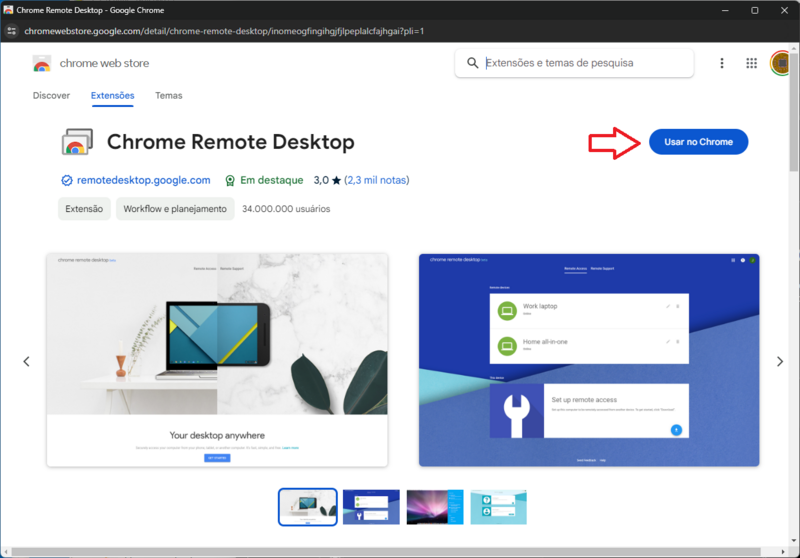Image resolution: width=800 pixels, height=558 pixels.
Task: Click the scroll right arrow of horizontal scrollbar
Action: coord(783,552)
